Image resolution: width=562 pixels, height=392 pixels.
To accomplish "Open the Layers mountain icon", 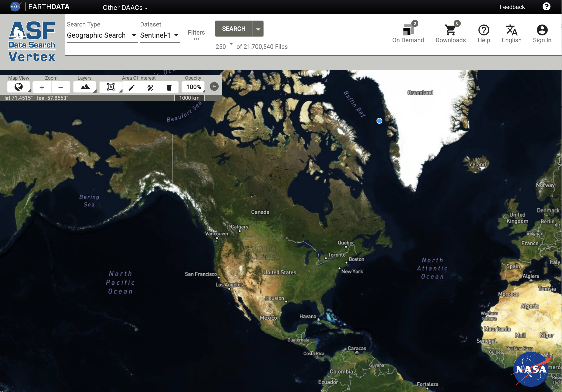I will pyautogui.click(x=85, y=87).
